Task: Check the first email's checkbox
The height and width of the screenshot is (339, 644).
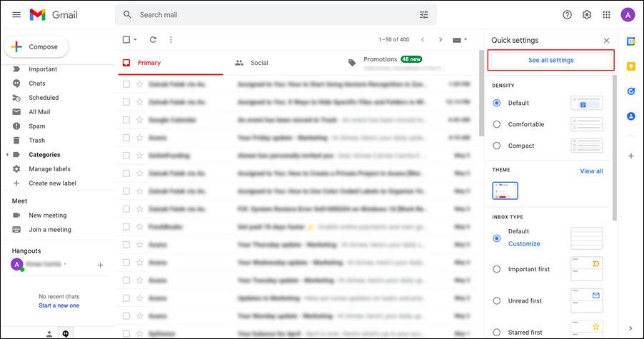Action: click(x=126, y=84)
